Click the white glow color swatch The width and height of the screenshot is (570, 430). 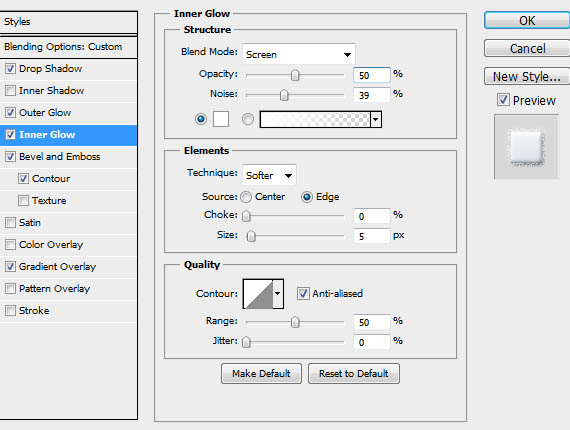click(221, 119)
